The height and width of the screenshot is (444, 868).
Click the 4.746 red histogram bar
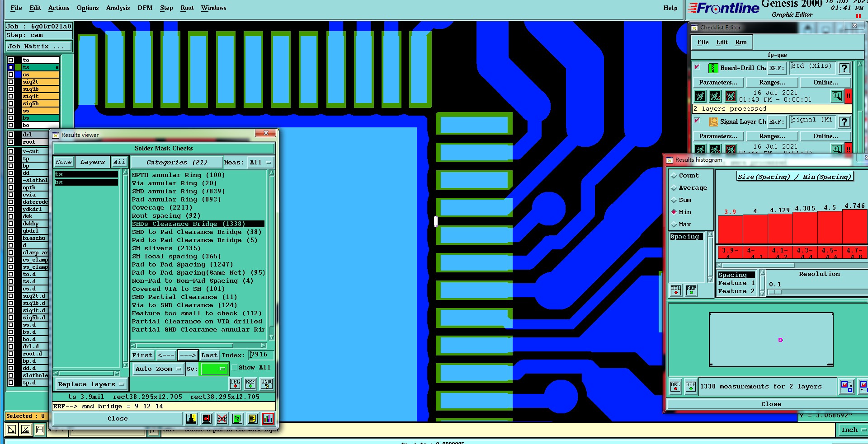[x=854, y=226]
